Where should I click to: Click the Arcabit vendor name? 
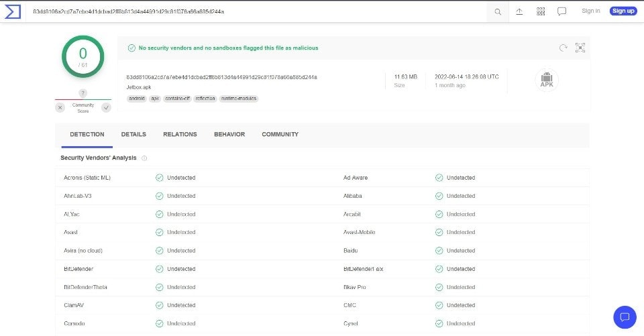(x=352, y=215)
